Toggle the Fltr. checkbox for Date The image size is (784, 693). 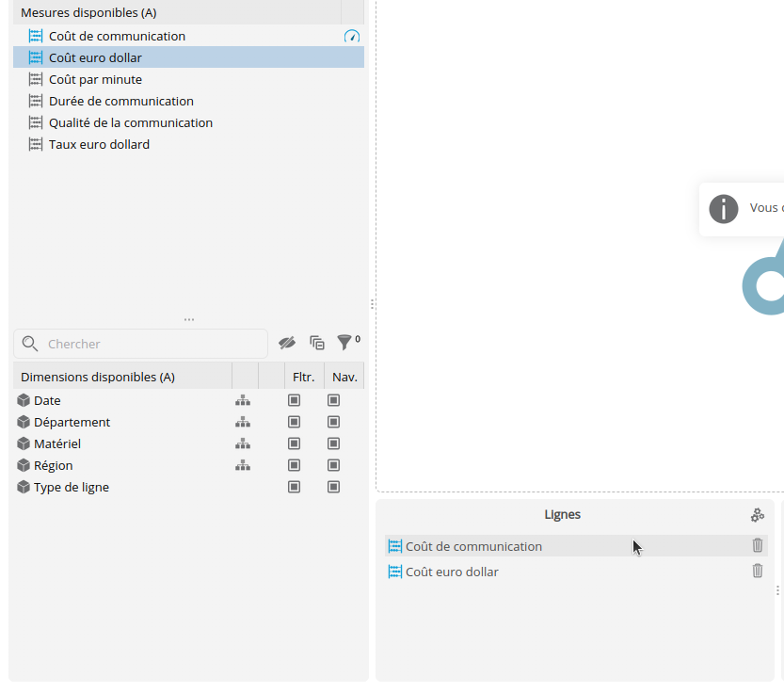(295, 400)
